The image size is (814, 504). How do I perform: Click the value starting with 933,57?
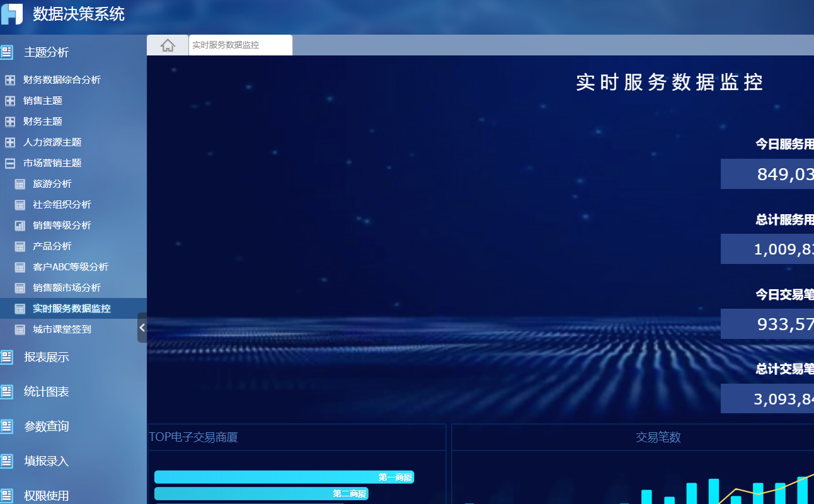[x=767, y=324]
